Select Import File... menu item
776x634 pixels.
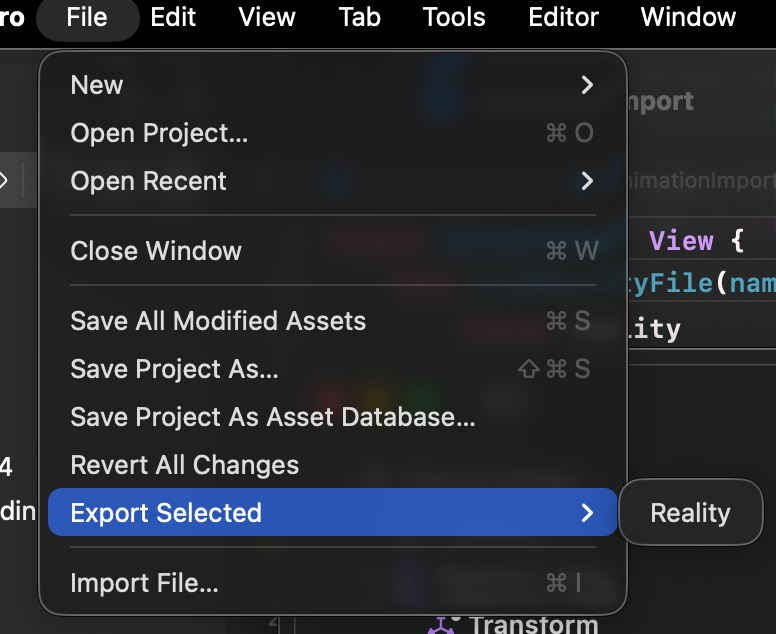point(333,583)
